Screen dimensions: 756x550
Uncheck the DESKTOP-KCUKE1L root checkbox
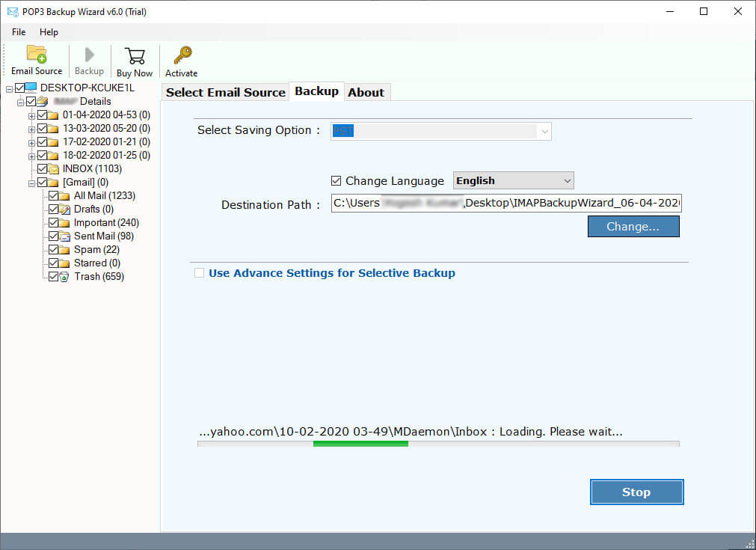19,88
